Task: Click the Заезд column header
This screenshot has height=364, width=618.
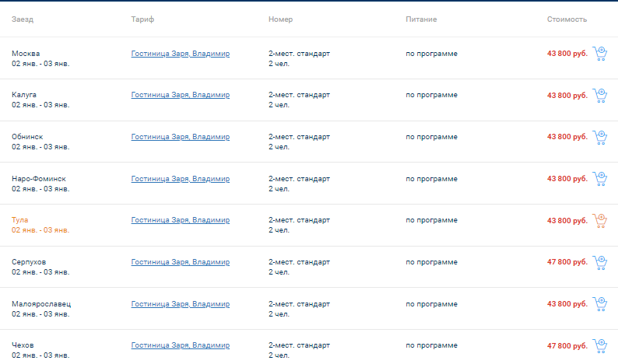Action: 23,19
